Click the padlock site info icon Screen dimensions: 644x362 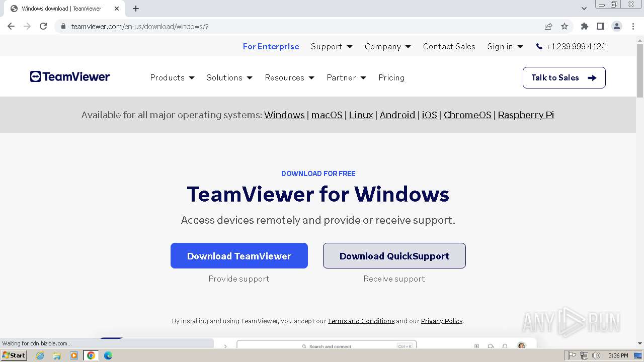pos(63,27)
